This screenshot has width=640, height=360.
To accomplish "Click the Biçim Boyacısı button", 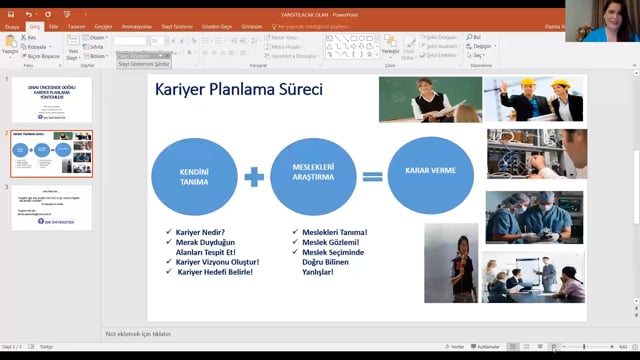I will 40,56.
